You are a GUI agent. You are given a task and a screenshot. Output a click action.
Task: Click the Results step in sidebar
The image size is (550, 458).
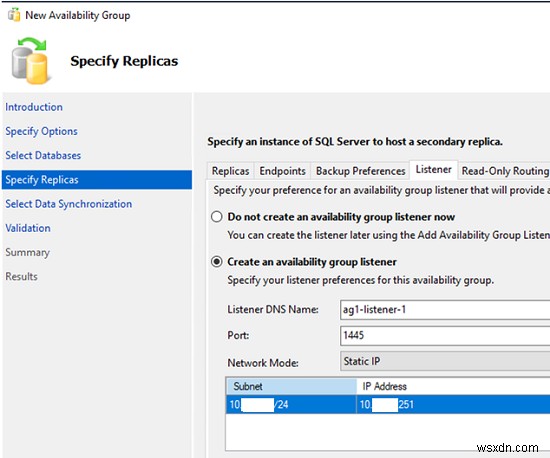21,276
